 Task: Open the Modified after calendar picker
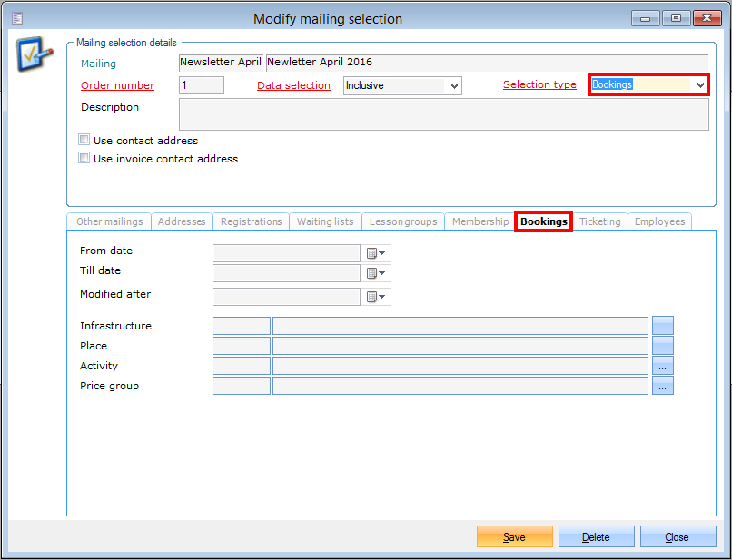point(376,297)
